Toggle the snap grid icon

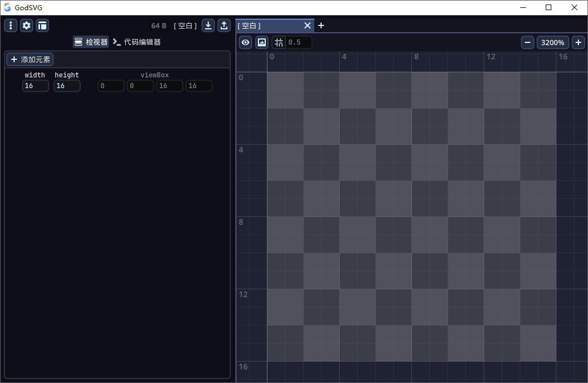pyautogui.click(x=279, y=42)
